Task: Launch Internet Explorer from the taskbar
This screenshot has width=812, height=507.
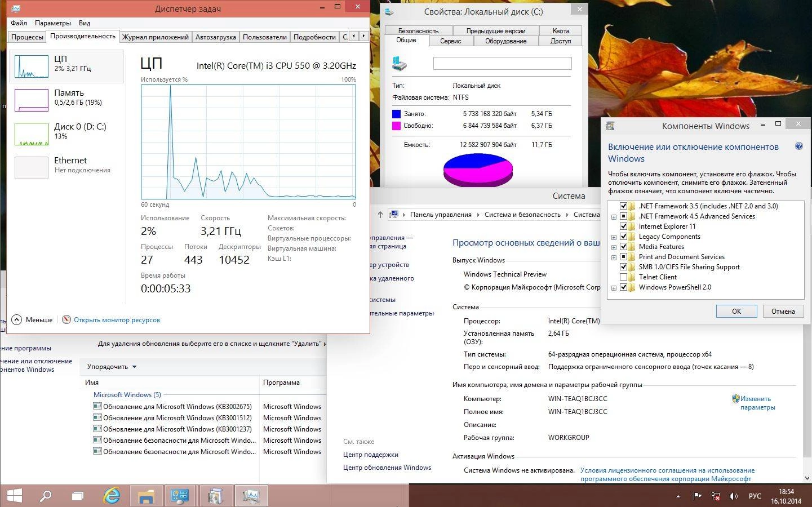Action: (112, 496)
